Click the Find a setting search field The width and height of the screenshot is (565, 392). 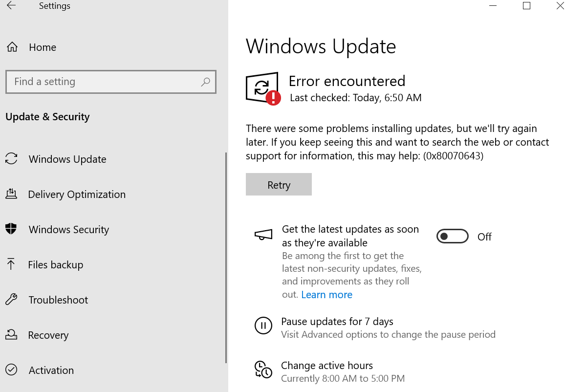111,82
